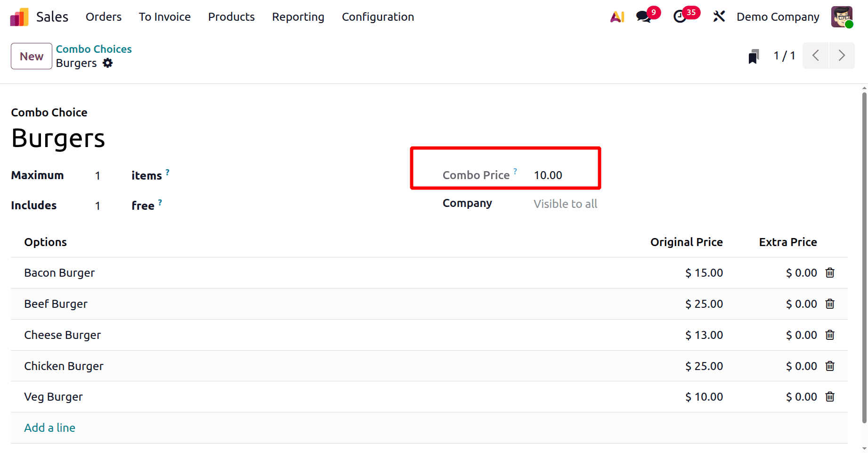Click the tools icon near Demo Company
Image resolution: width=868 pixels, height=453 pixels.
(719, 16)
